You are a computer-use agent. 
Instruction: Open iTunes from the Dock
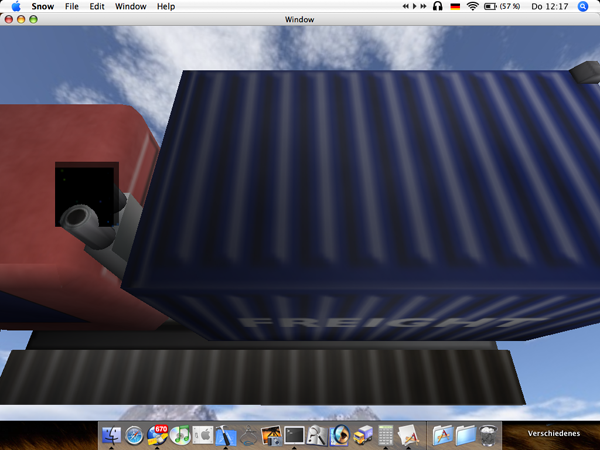point(181,435)
